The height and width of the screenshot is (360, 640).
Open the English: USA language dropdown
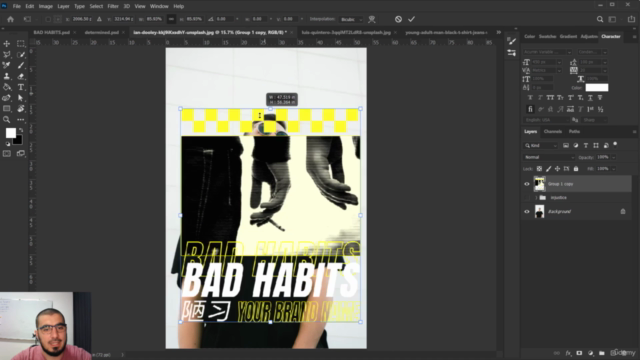546,120
